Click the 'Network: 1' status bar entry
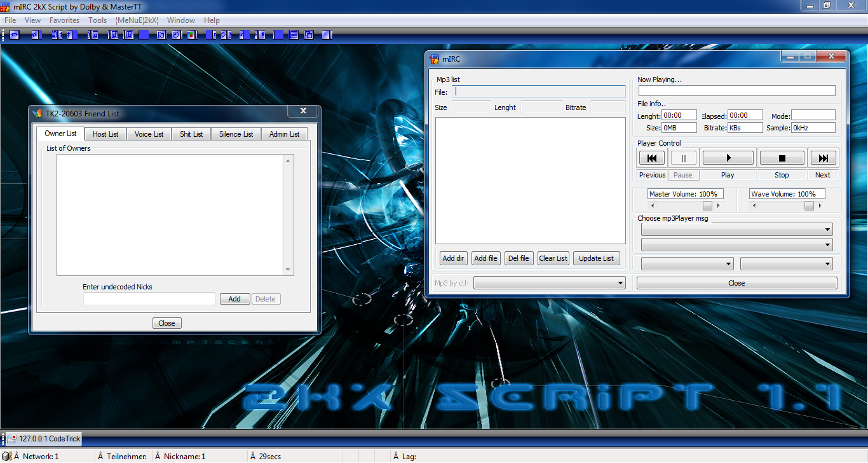 click(41, 456)
